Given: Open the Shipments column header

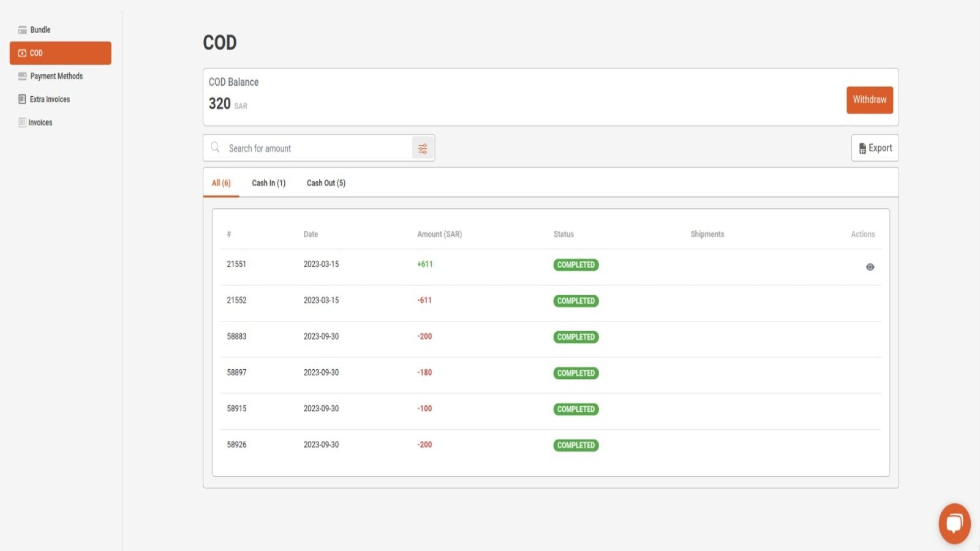Looking at the screenshot, I should tap(707, 234).
